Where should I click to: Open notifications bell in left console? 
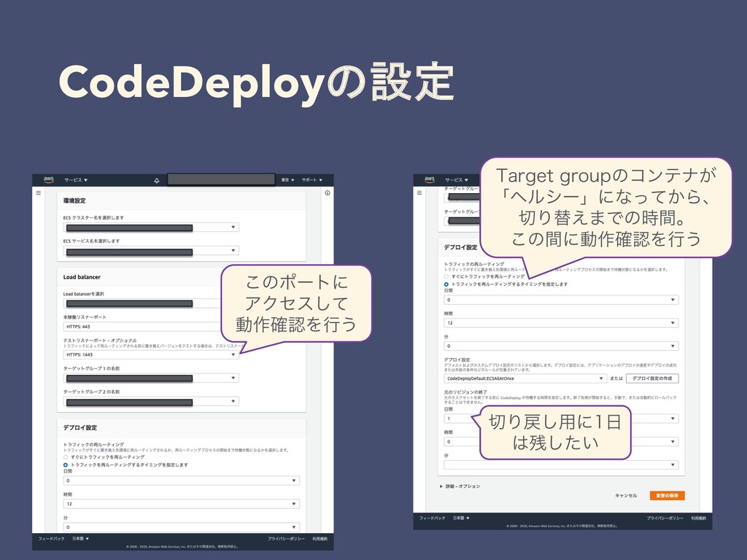click(157, 181)
